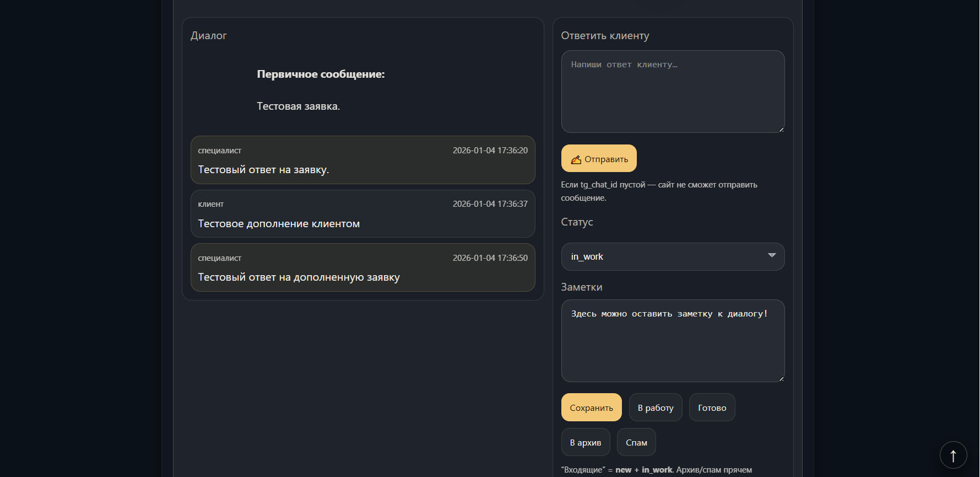Click the 17:36:20 timestamp on the first reply
Screen dimensions: 980x477
pyautogui.click(x=490, y=151)
